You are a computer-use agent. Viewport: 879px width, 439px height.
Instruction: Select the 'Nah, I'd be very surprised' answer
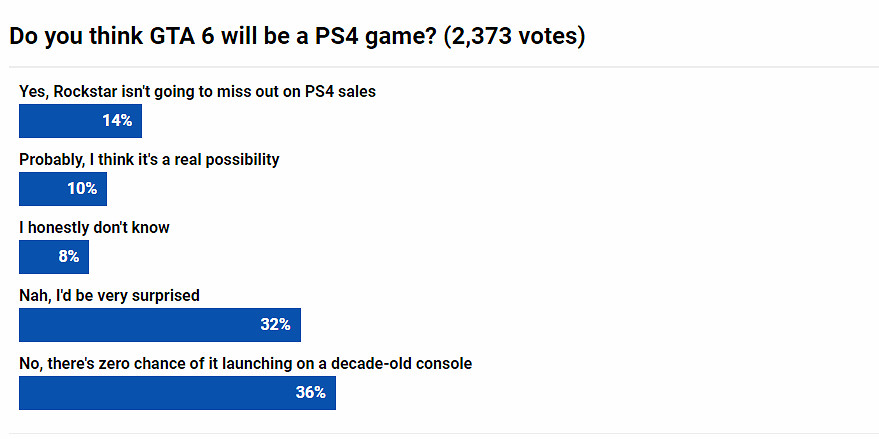[109, 295]
